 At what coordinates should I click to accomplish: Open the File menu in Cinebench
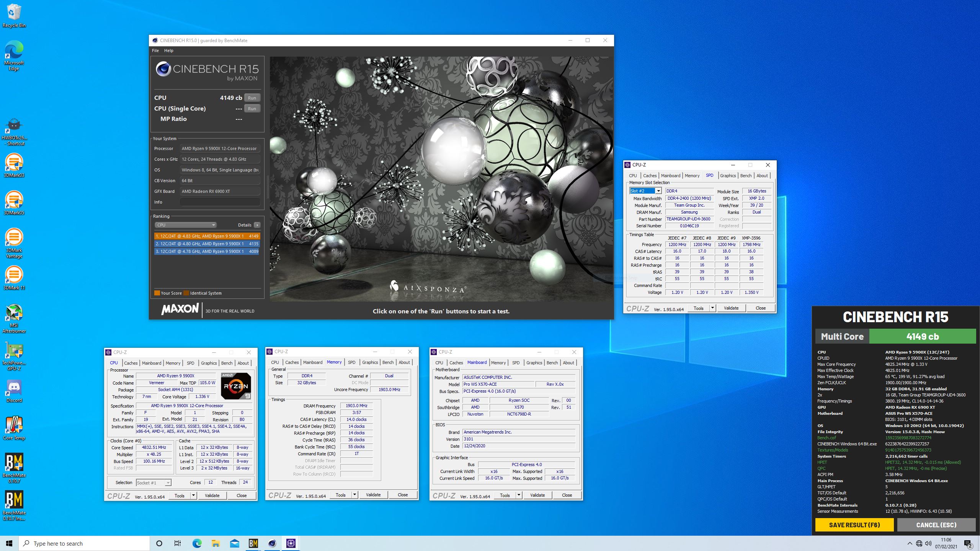click(x=155, y=51)
